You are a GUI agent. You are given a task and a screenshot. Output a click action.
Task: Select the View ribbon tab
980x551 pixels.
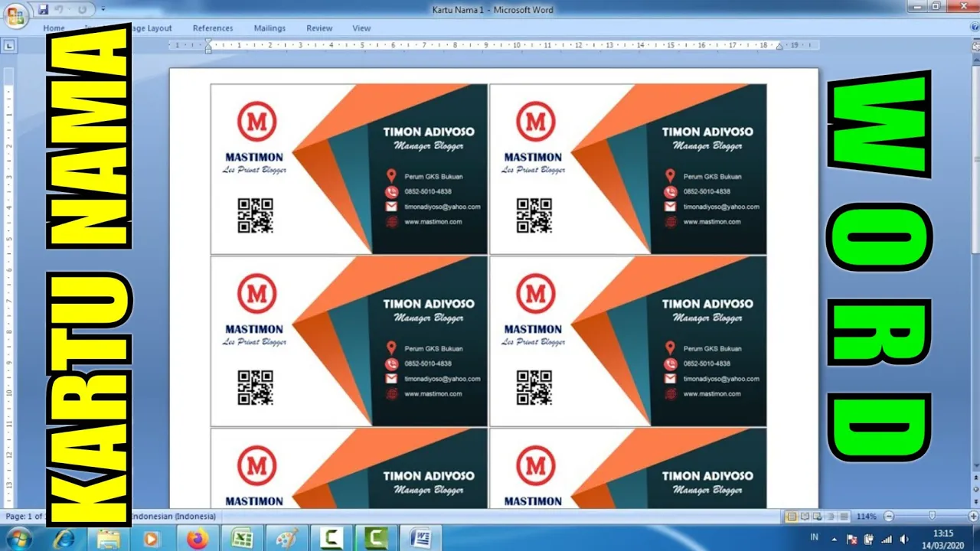pos(361,28)
